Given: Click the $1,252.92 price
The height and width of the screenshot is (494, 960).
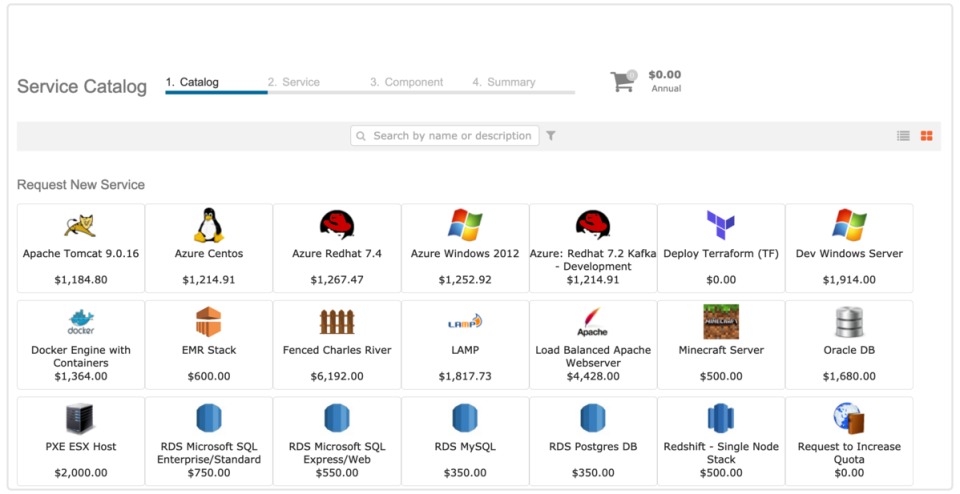Looking at the screenshot, I should [465, 280].
